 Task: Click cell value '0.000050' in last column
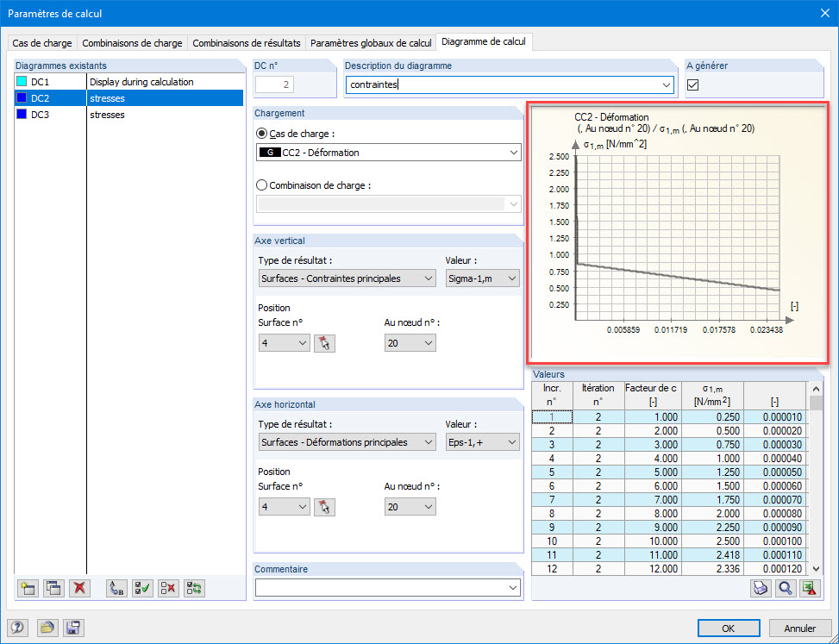tap(774, 472)
